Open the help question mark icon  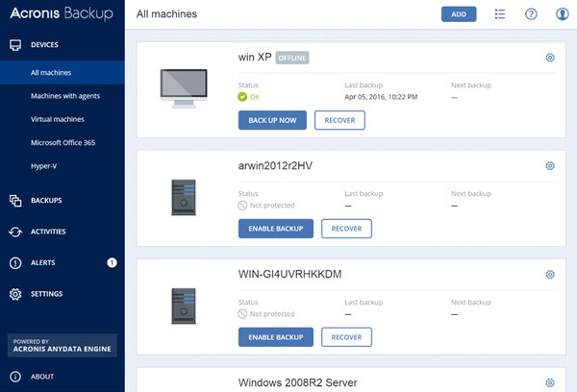tap(531, 14)
